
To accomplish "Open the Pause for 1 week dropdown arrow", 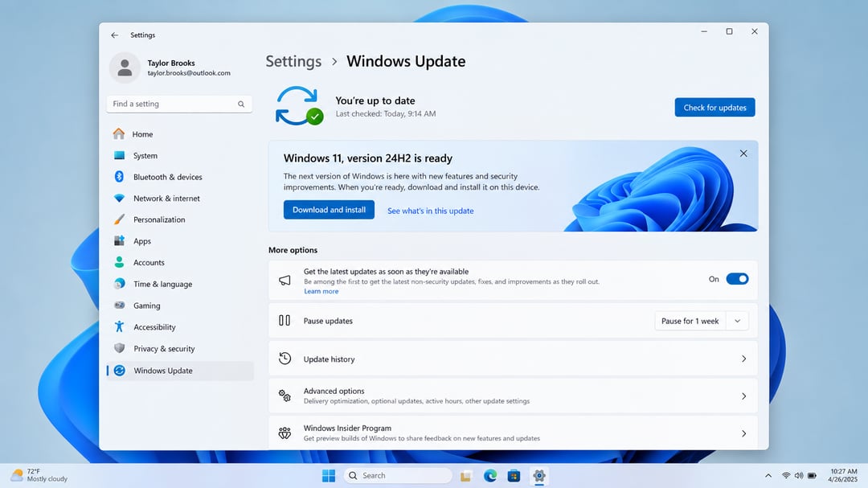I will [737, 321].
